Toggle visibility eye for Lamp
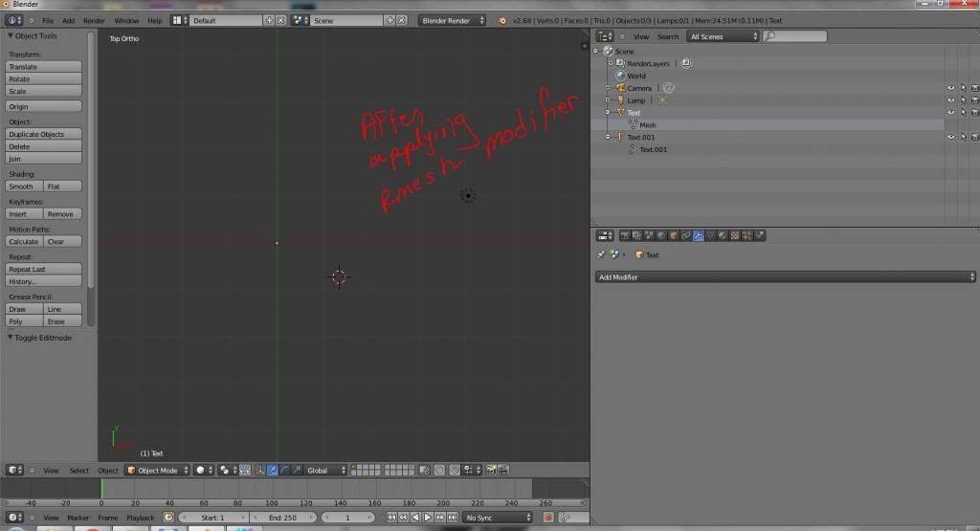 point(950,100)
